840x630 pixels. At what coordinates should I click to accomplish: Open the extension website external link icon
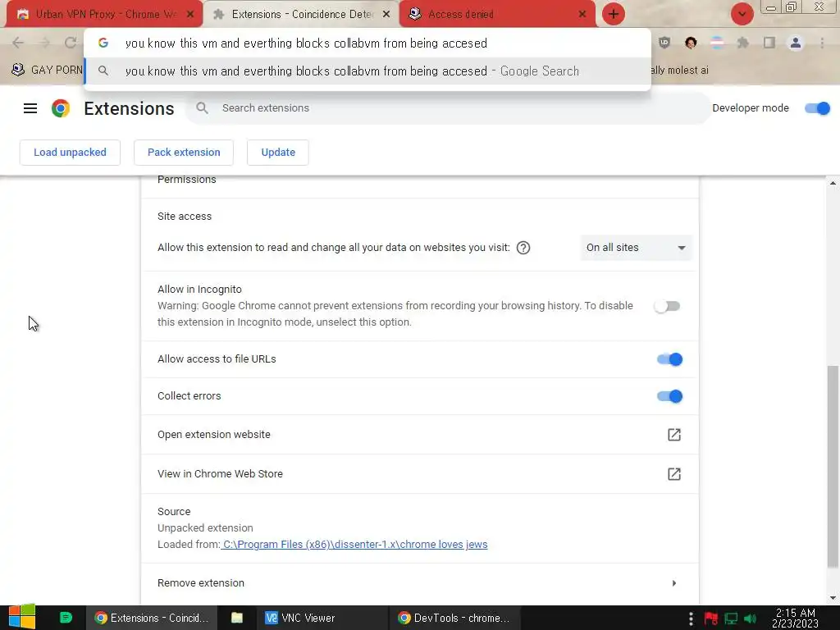tap(674, 435)
